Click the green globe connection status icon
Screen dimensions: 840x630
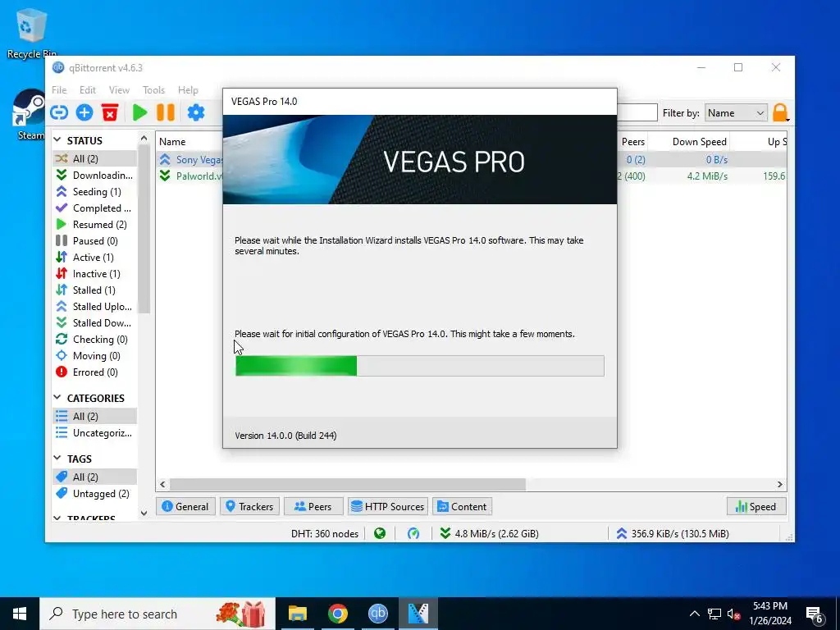pos(380,533)
